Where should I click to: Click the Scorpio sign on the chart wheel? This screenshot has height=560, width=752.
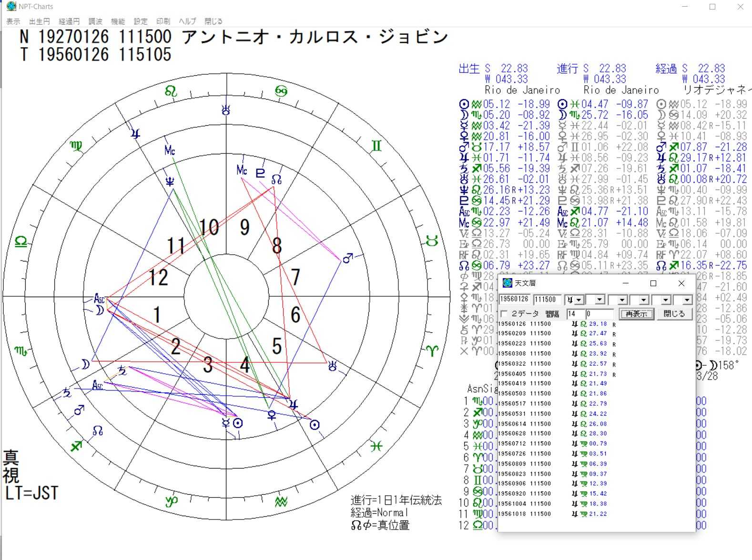click(21, 351)
